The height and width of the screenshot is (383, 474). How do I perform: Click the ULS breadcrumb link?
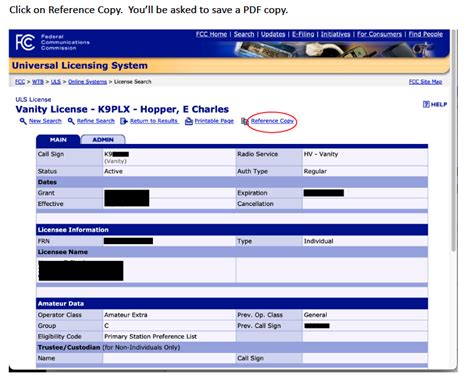pyautogui.click(x=56, y=82)
